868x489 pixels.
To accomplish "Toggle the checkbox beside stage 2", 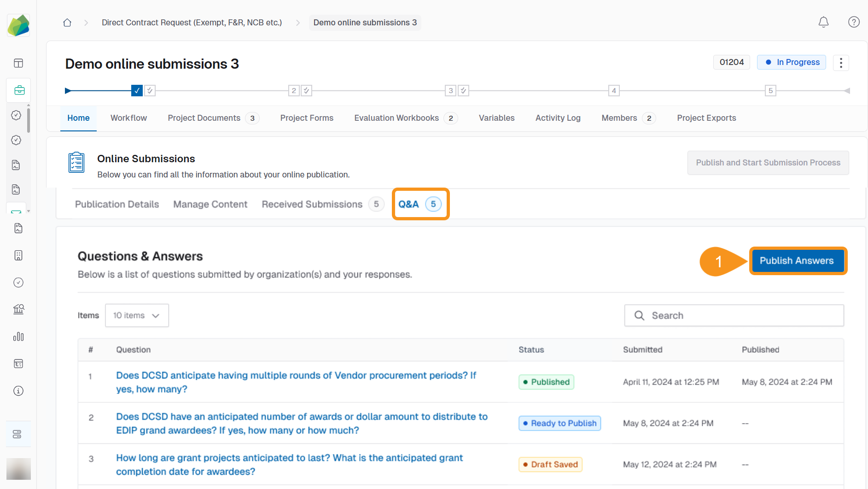I will point(307,91).
